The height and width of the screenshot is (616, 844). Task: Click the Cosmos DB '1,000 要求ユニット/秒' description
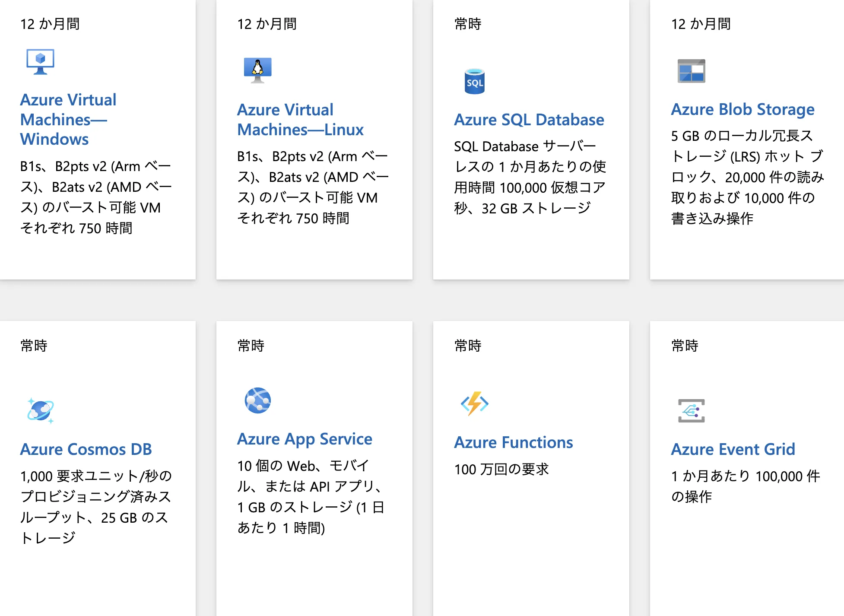pyautogui.click(x=96, y=507)
